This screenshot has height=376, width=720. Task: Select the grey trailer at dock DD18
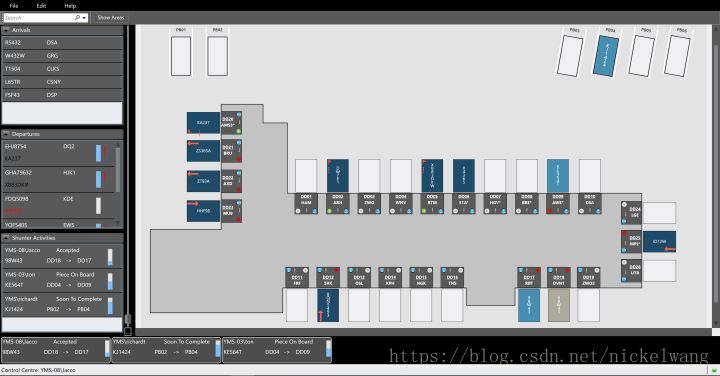tap(559, 305)
